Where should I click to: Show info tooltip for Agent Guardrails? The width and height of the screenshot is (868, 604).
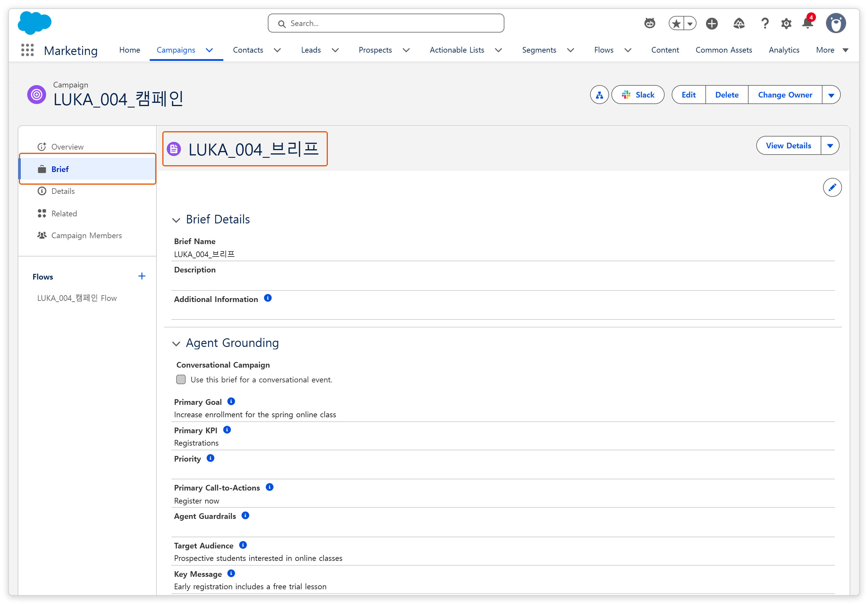click(x=245, y=516)
